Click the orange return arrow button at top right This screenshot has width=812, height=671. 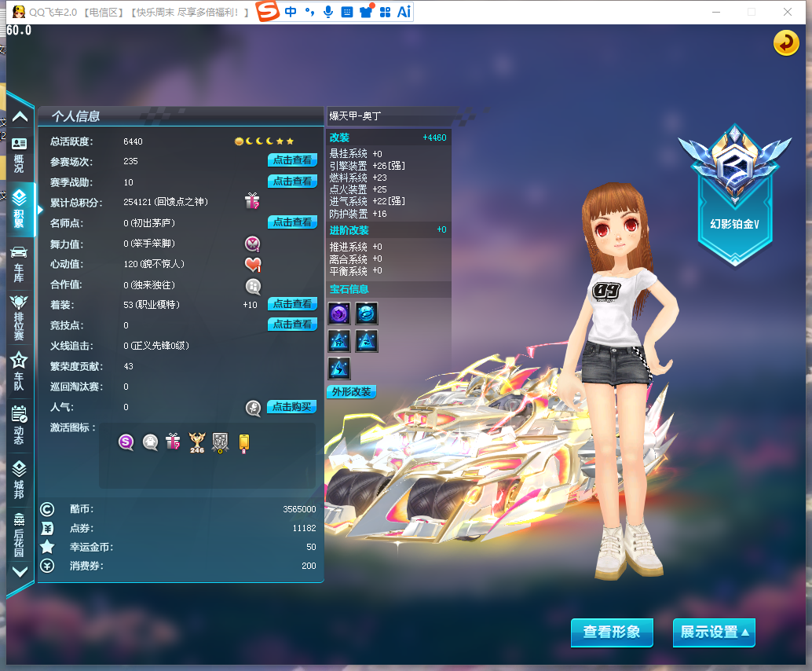(785, 43)
